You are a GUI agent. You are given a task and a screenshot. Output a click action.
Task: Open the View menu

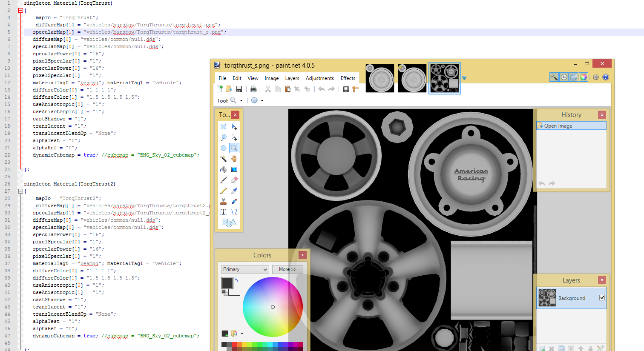click(x=253, y=78)
